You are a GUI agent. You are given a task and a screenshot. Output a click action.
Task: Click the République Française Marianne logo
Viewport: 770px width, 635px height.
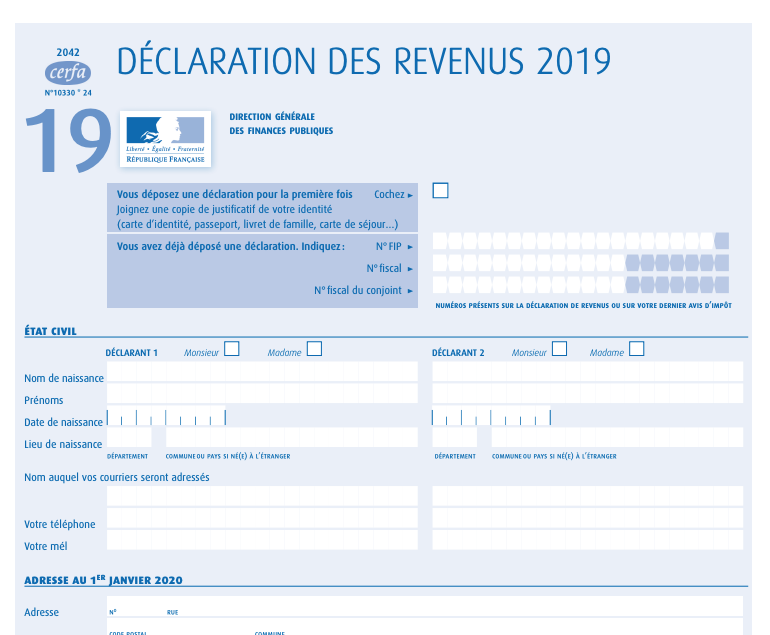pos(165,139)
